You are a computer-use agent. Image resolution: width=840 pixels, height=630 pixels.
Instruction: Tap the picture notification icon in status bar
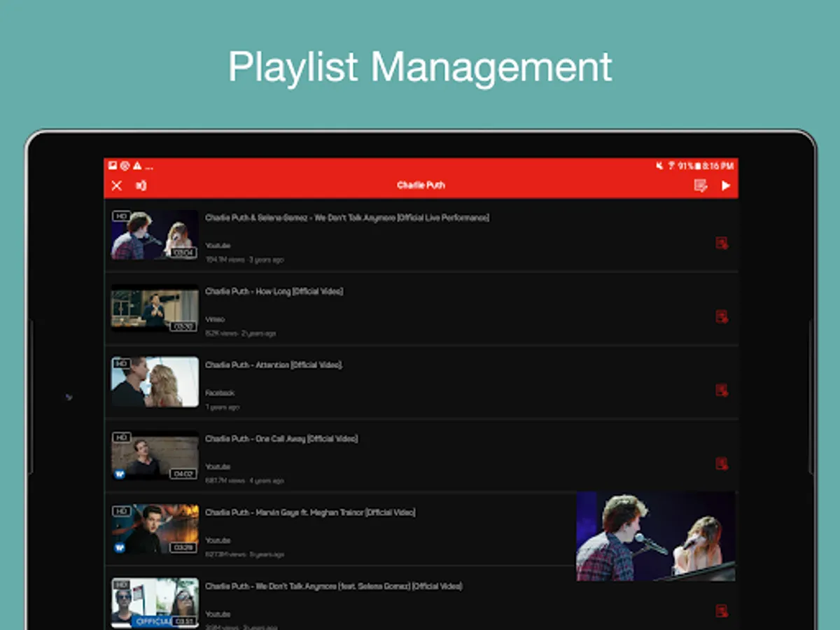[112, 166]
